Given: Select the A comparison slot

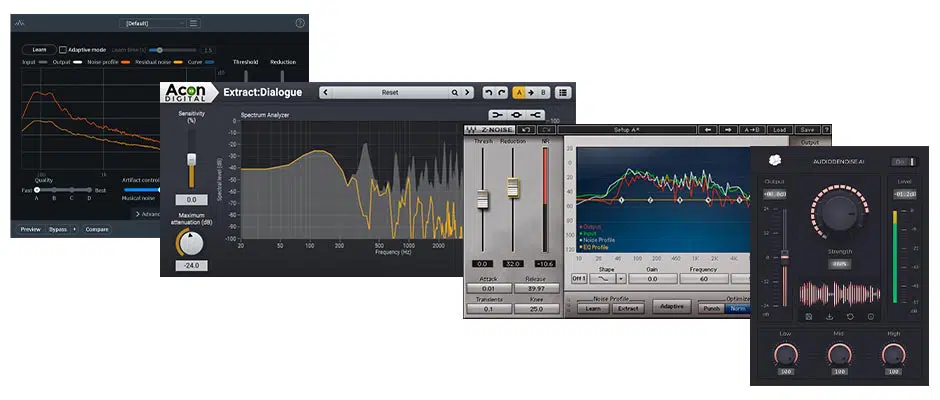Looking at the screenshot, I should coord(519,93).
